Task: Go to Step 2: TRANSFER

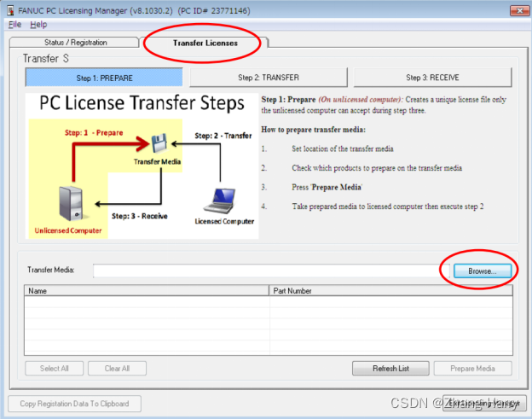Action: click(x=269, y=78)
